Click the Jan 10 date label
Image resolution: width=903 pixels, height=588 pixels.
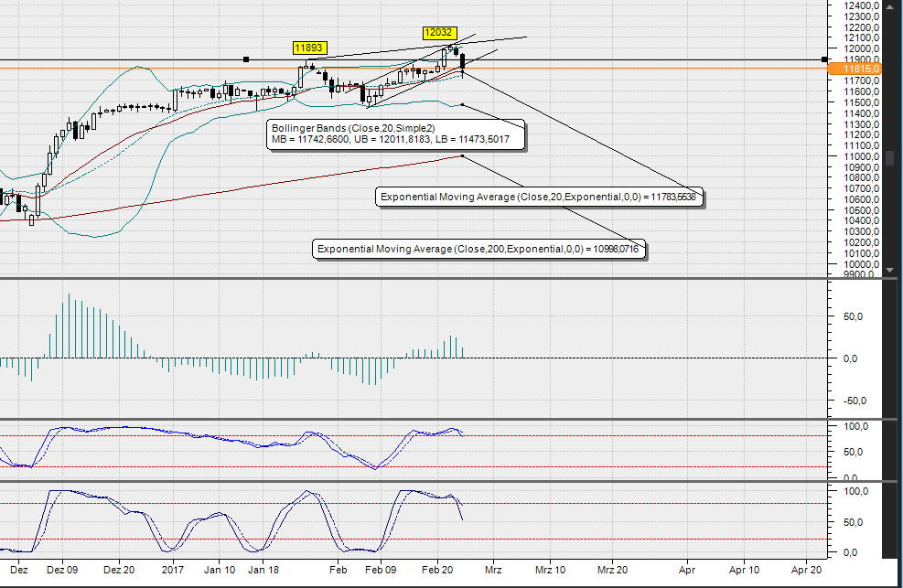220,570
